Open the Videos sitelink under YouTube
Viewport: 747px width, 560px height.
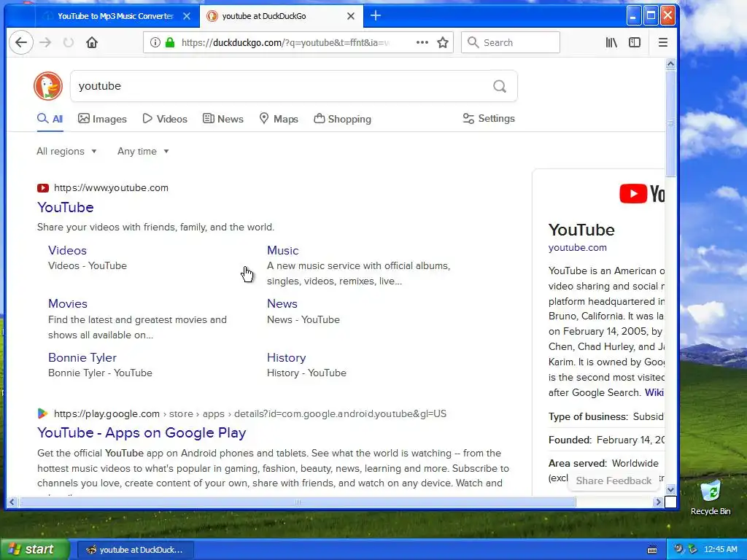[67, 251]
